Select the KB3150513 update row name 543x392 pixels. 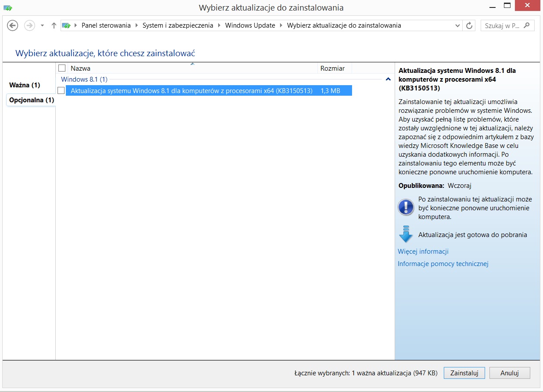(191, 91)
